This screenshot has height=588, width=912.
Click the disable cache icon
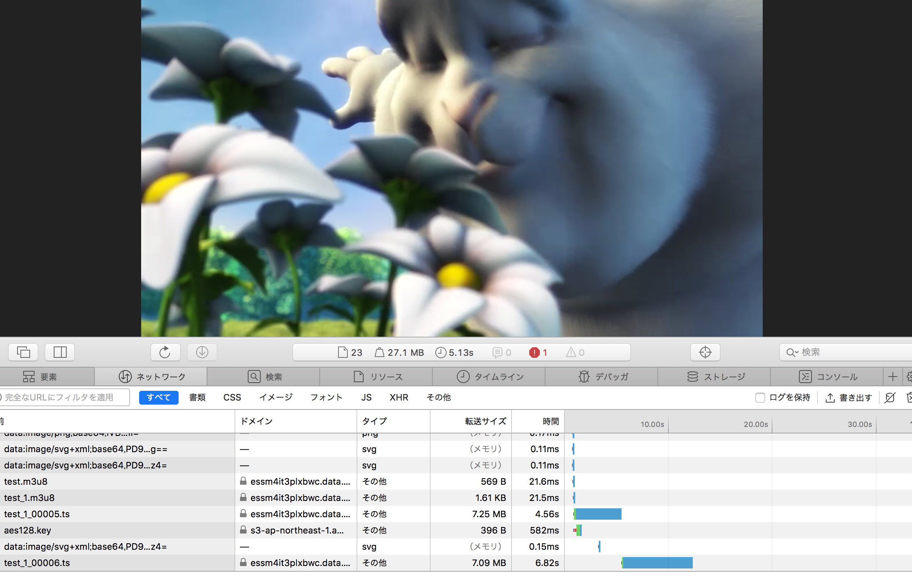890,397
